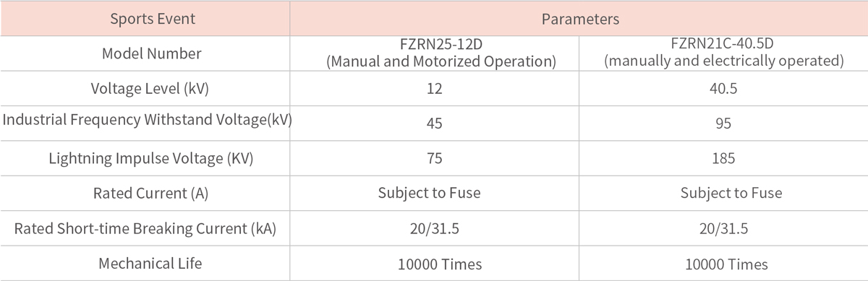This screenshot has height=281, width=868.
Task: Select the 95 withstand voltage value
Action: 724,124
